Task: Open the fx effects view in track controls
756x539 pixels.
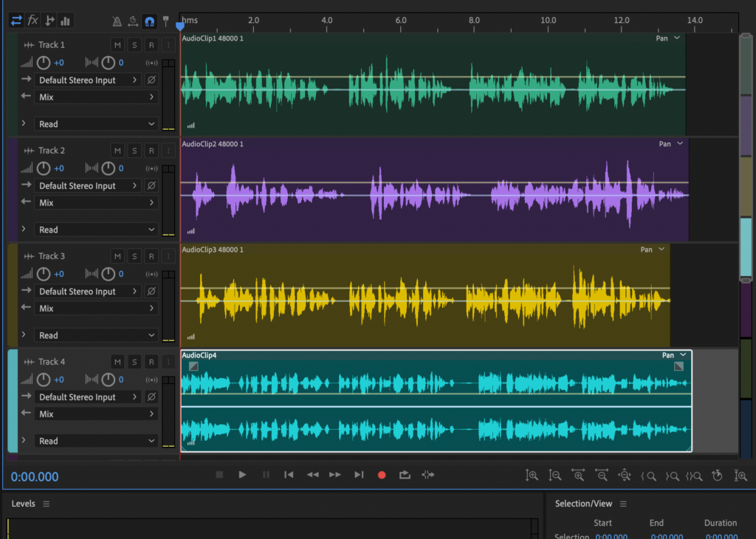Action: pos(32,21)
